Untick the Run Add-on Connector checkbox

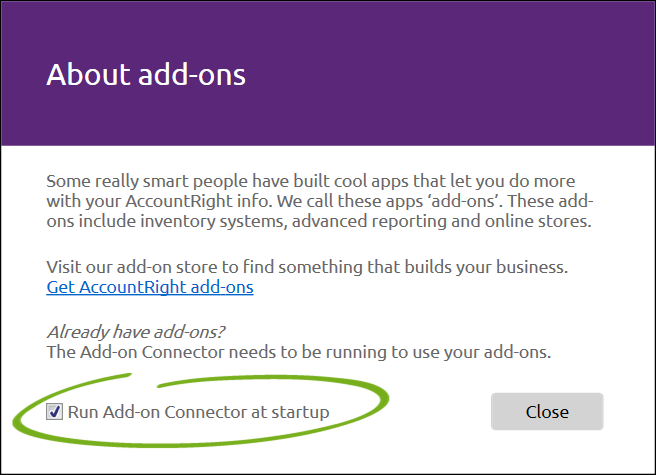[54, 412]
